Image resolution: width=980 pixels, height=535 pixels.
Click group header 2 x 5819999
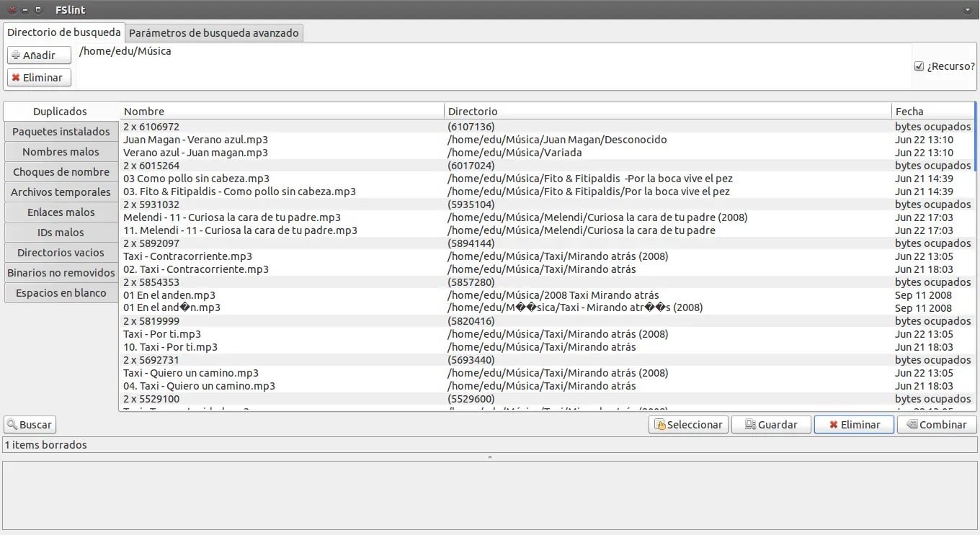tap(547, 321)
